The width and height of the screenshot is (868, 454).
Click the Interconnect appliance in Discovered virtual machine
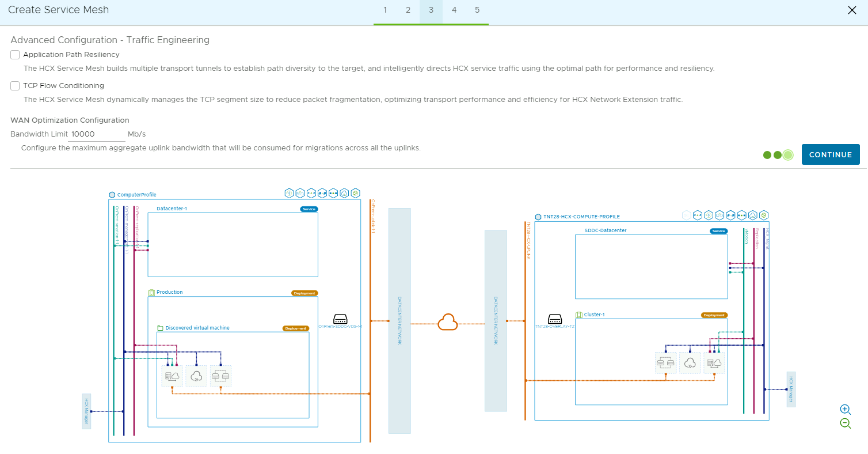pyautogui.click(x=172, y=376)
